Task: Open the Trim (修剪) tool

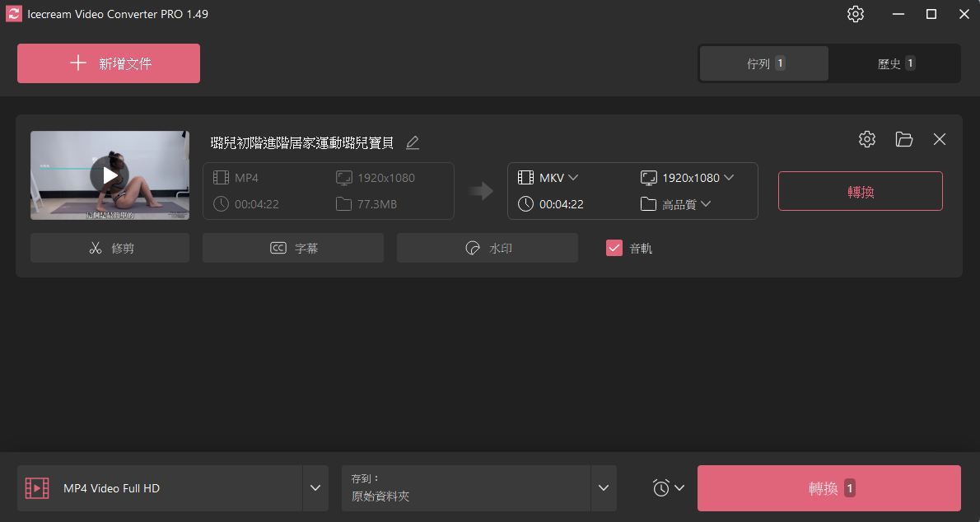Action: (x=110, y=247)
